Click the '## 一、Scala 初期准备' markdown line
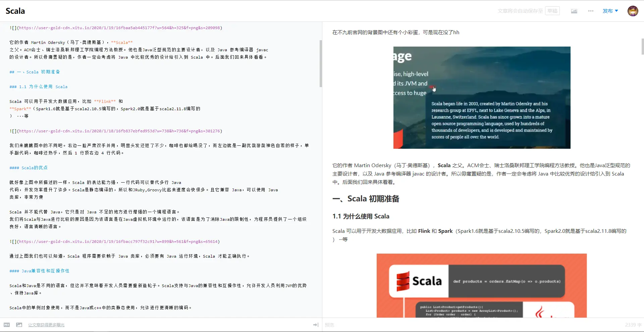Screen dimensions: 644x332 35,72
